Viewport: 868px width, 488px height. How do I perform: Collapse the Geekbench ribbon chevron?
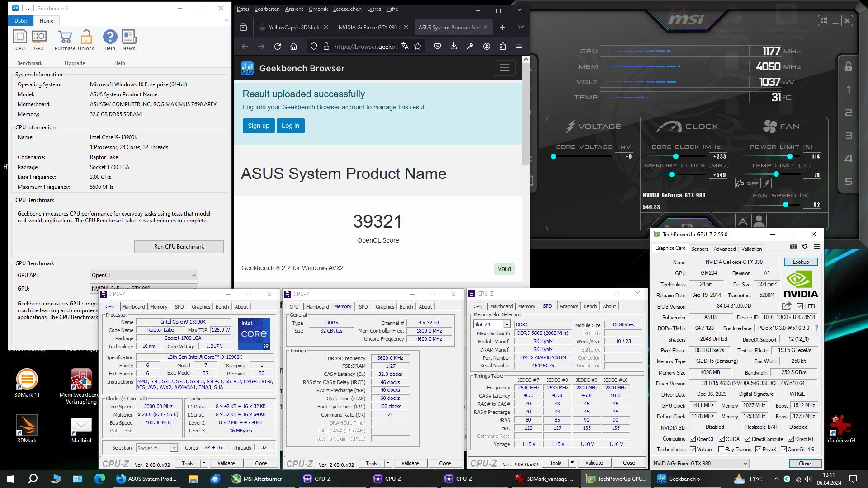(226, 20)
